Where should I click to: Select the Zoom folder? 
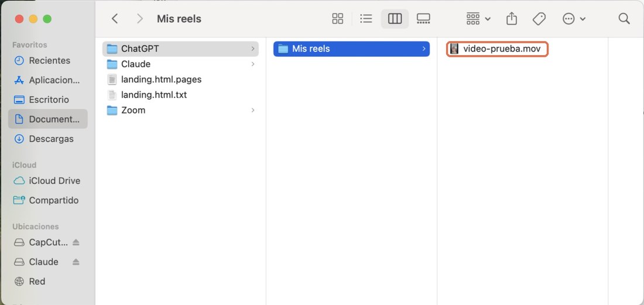click(x=180, y=110)
